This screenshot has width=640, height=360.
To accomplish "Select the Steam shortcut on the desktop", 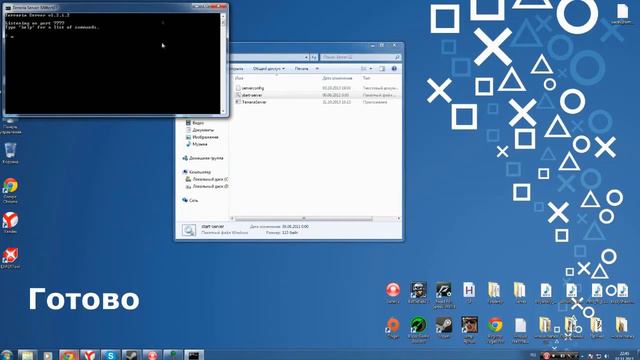I will 444,328.
